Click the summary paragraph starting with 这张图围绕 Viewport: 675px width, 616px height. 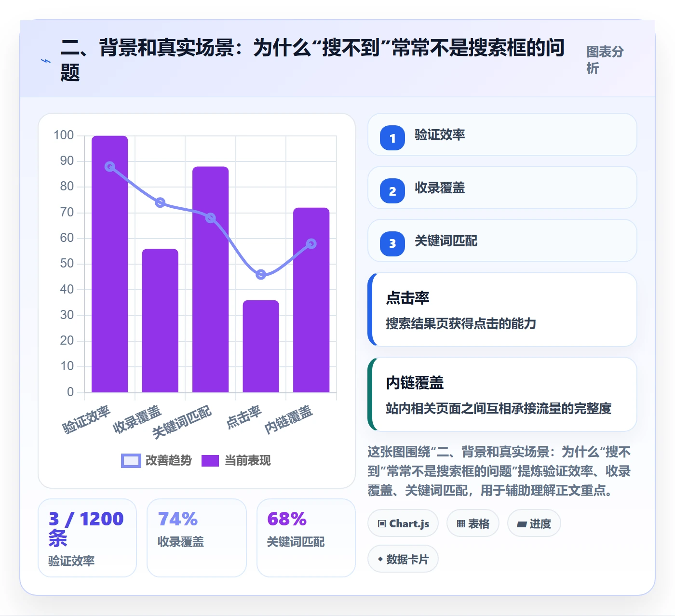point(499,471)
